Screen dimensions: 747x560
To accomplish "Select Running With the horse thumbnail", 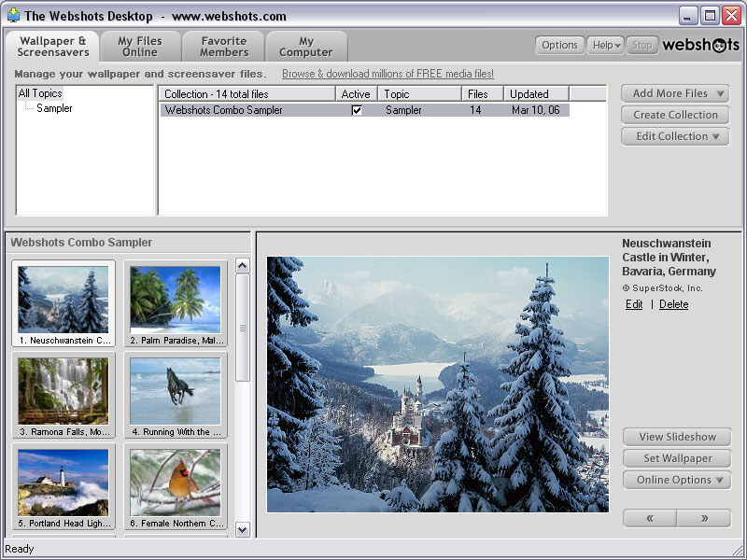I will [x=176, y=395].
